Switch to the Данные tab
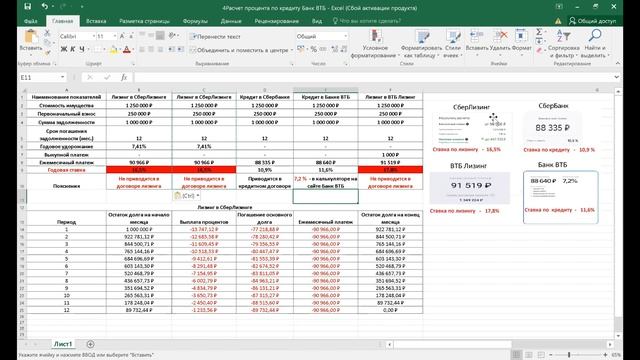This screenshot has height=360, width=640. (231, 21)
